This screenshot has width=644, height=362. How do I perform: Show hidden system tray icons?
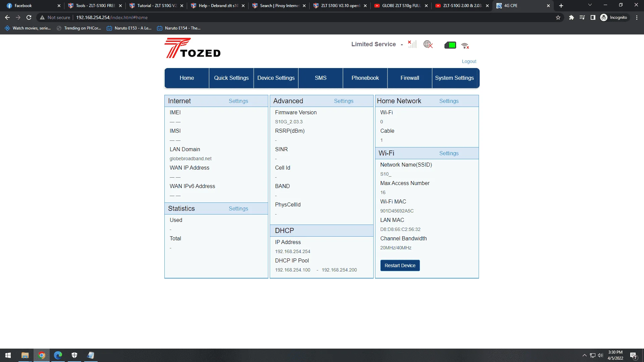tap(585, 355)
